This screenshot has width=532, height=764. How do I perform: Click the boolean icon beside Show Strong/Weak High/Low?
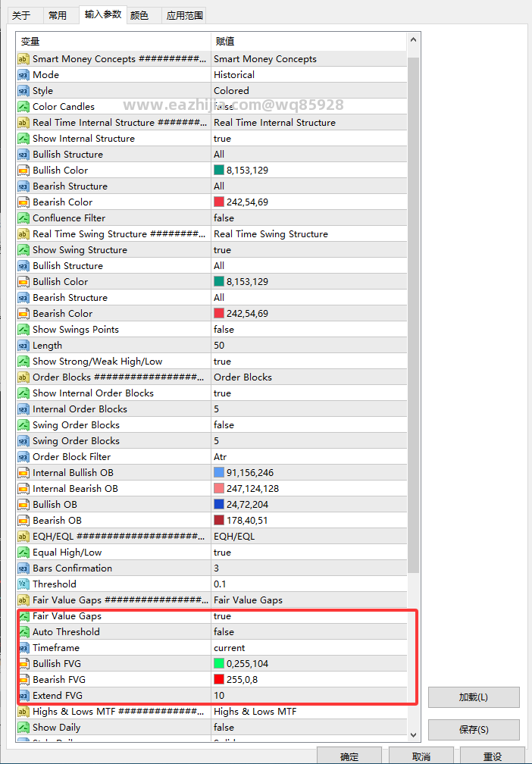pos(23,362)
